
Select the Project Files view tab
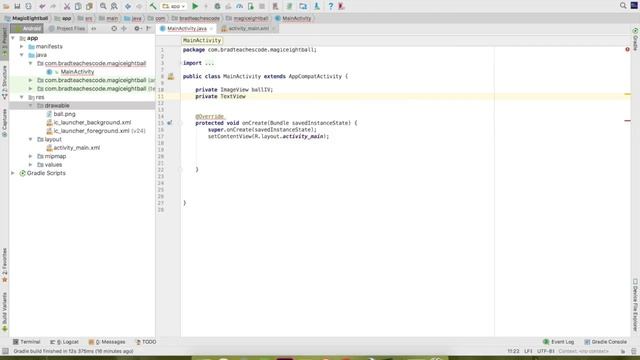point(67,29)
